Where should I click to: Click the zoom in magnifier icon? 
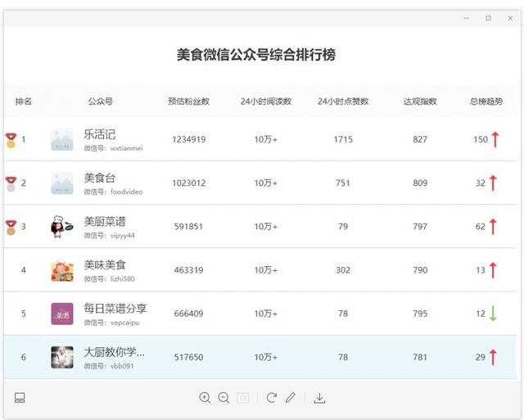coord(205,398)
